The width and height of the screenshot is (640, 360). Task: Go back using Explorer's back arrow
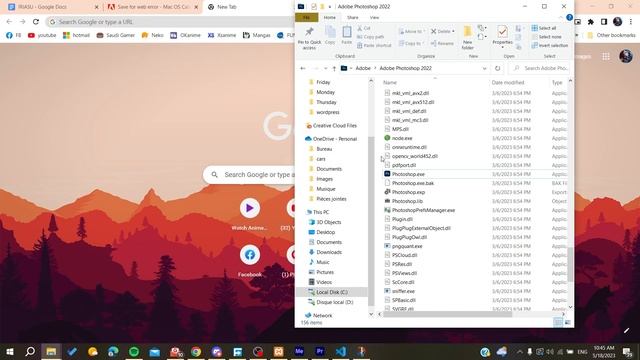pyautogui.click(x=302, y=68)
